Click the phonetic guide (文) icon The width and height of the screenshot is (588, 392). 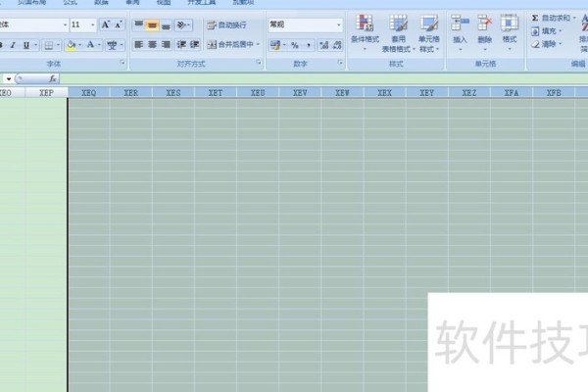coord(112,45)
